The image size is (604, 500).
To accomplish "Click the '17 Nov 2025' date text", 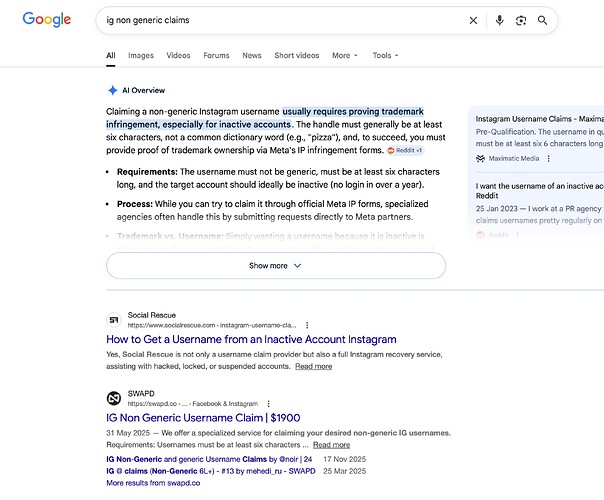I will point(344,459).
